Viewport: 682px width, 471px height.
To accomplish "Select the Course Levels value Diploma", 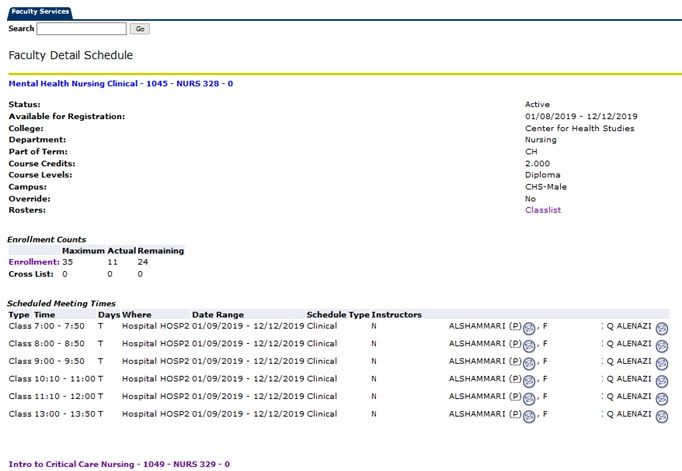I will click(542, 175).
